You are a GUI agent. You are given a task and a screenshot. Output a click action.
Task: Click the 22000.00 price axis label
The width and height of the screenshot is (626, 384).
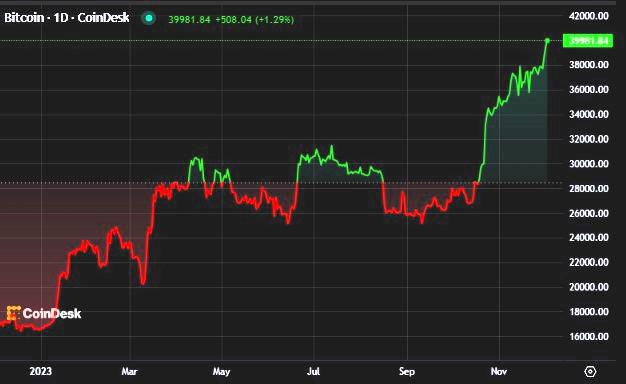[589, 262]
